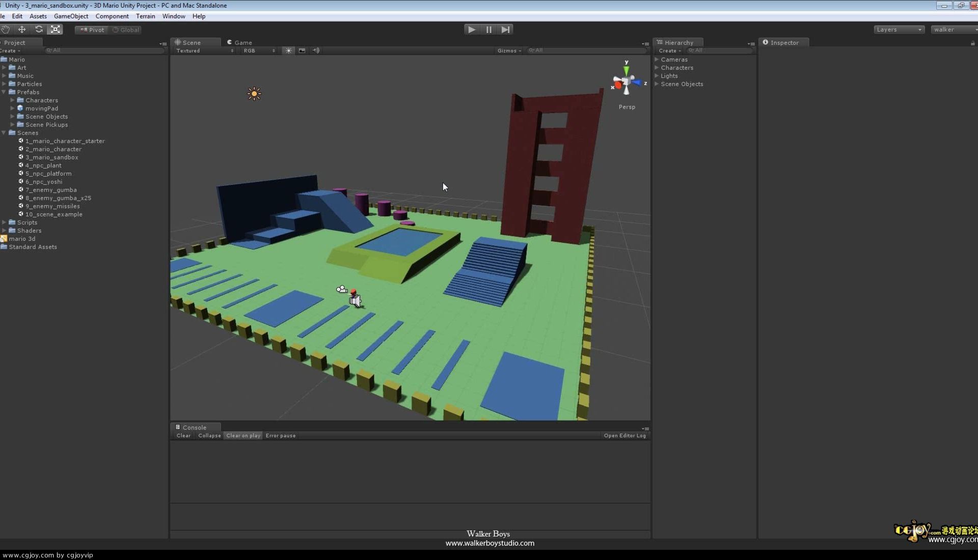Select the Rotate tool icon
The image size is (978, 560).
tap(39, 30)
